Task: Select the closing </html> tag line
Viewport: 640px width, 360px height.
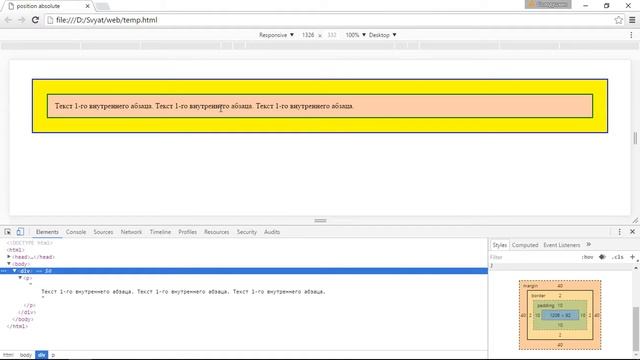Action: pos(17,326)
